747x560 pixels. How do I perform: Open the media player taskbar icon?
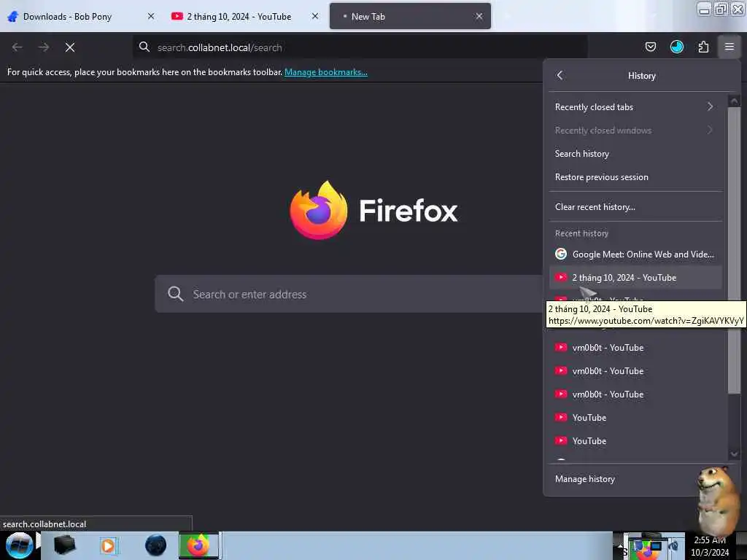(108, 545)
